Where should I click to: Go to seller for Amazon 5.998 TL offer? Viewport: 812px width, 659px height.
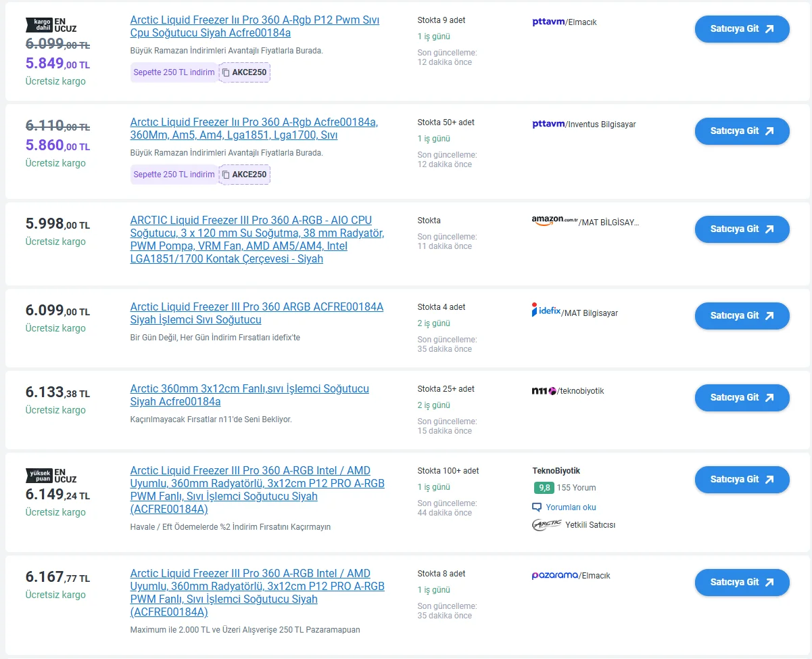coord(742,229)
